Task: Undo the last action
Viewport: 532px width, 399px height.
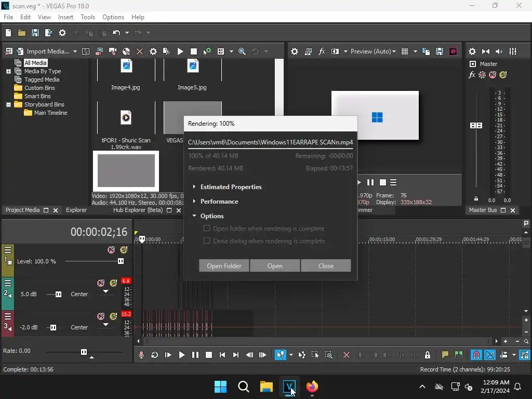Action: 116,33
